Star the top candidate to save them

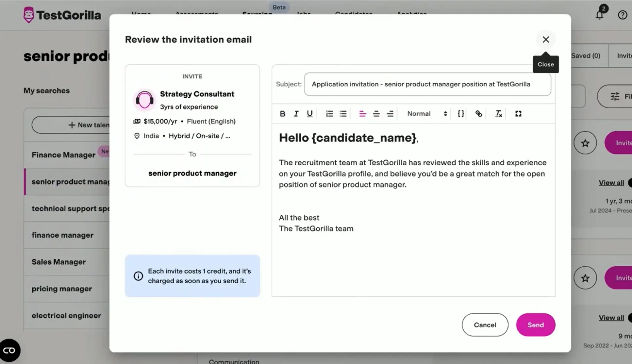pyautogui.click(x=585, y=143)
